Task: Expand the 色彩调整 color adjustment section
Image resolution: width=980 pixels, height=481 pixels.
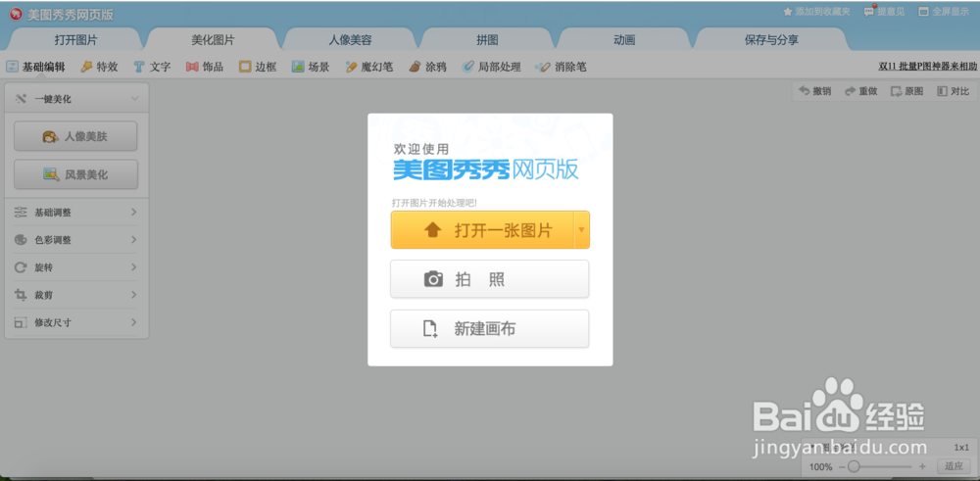Action: (75, 240)
